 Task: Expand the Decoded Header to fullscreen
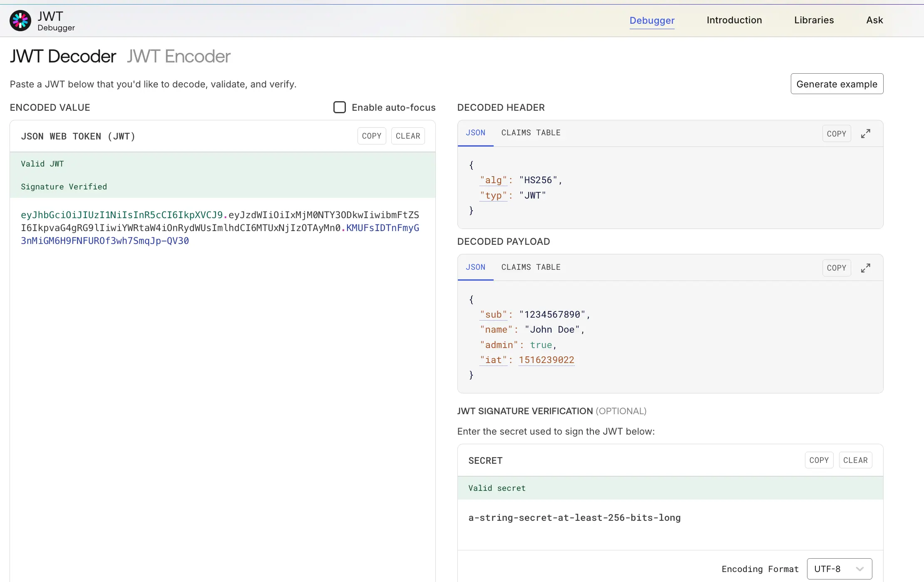(x=866, y=133)
